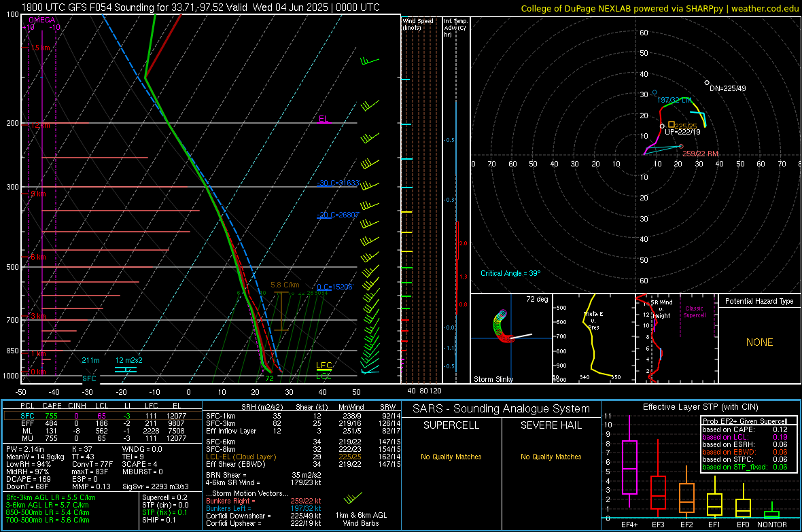Click the -20 C=26807' height label

point(338,215)
